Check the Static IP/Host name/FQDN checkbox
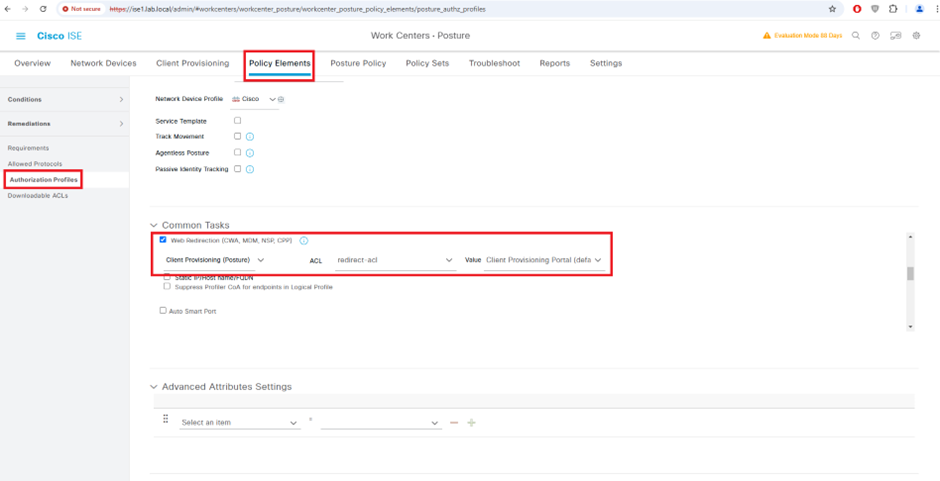Screen dimensions: 940x481 coord(167,278)
